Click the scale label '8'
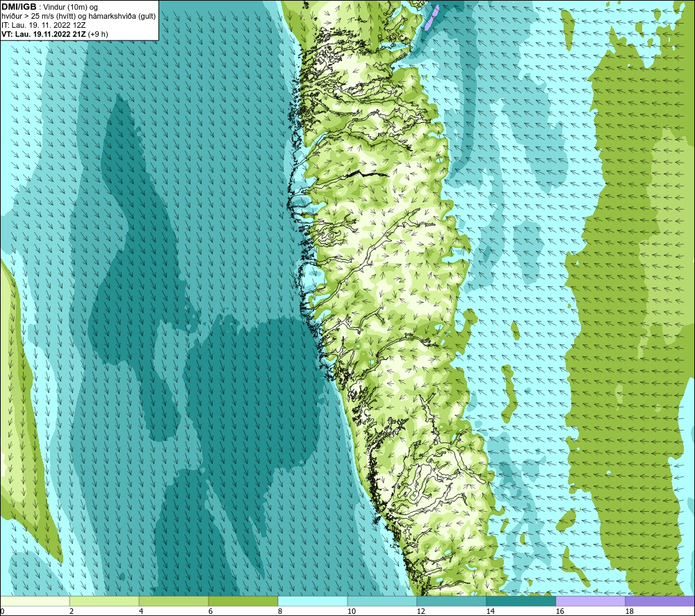The height and width of the screenshot is (616, 695). pyautogui.click(x=280, y=611)
